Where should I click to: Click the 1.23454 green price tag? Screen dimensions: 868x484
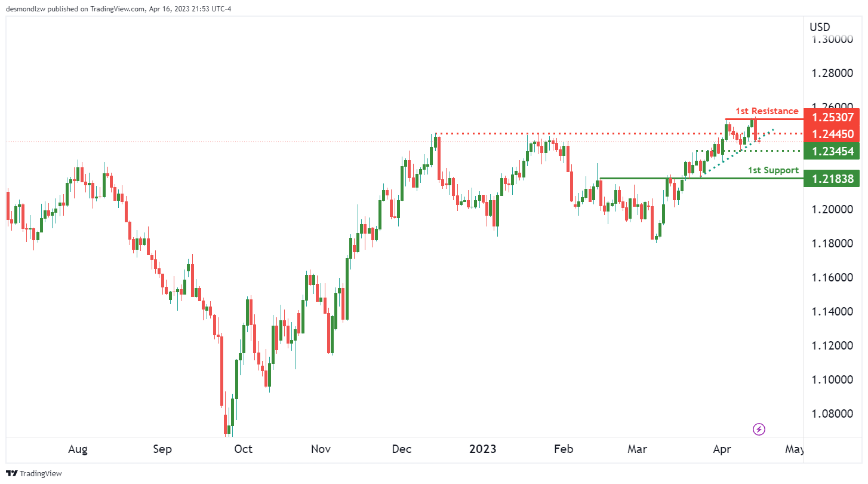(832, 150)
